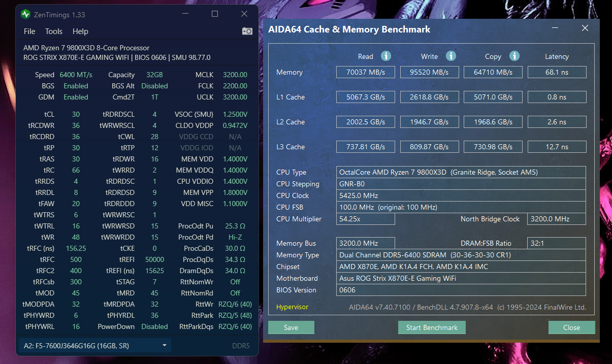Click Memory Type Dual Channel DDR5-6400 field

[461, 255]
